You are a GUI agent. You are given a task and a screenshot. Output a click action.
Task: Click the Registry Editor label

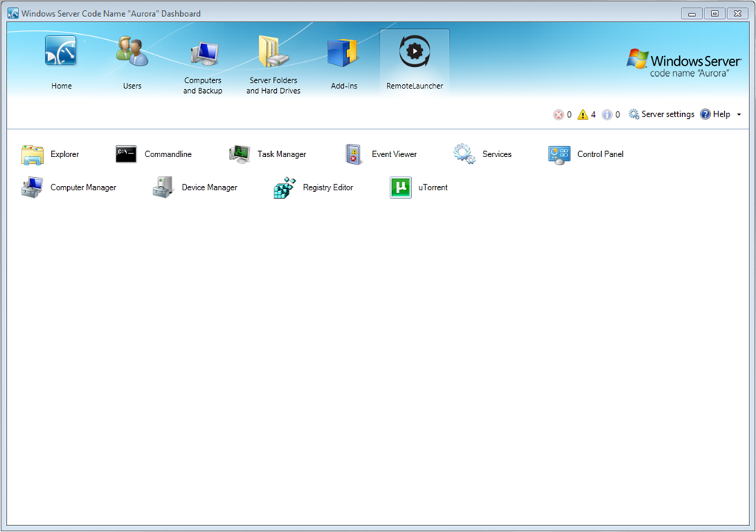(x=328, y=187)
